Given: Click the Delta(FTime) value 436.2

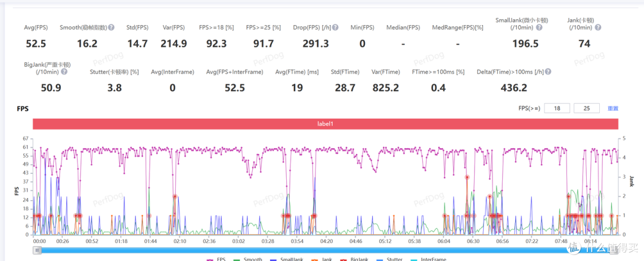Looking at the screenshot, I should 514,87.
